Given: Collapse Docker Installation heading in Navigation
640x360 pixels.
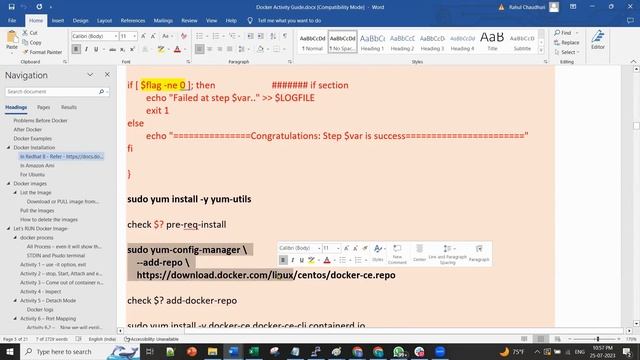Looking at the screenshot, I should click(x=9, y=147).
